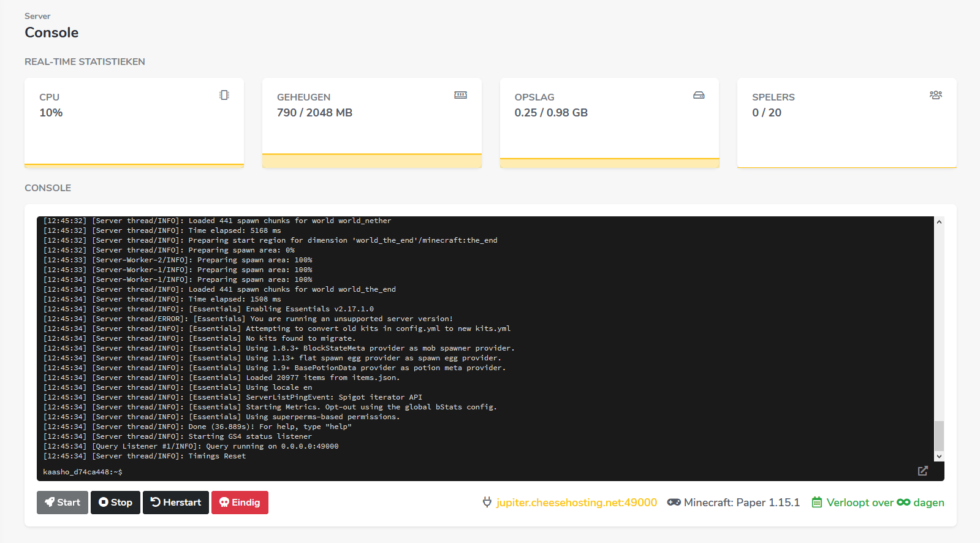Image resolution: width=980 pixels, height=543 pixels.
Task: Click the memory icon in Geheugen card
Action: coord(460,95)
